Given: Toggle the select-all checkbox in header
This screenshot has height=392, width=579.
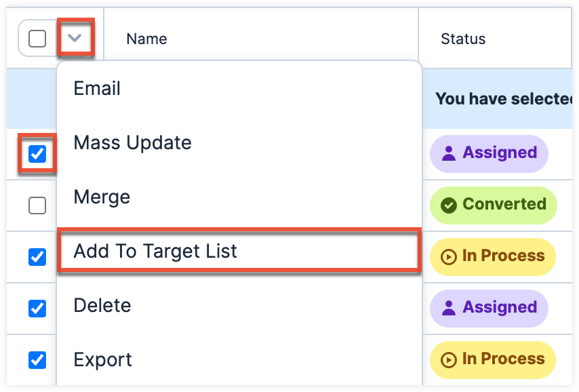Looking at the screenshot, I should click(x=37, y=39).
